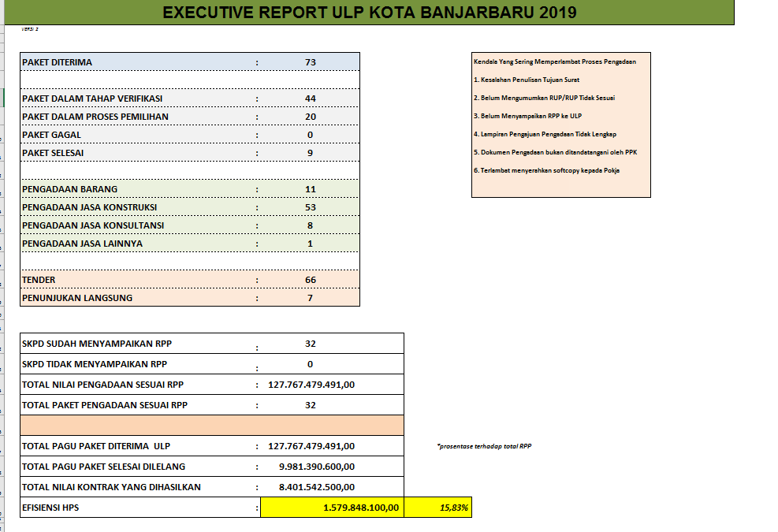Click the EXECUTIVE REPORT ULP KOTA BANJARBARU title

pos(368,12)
